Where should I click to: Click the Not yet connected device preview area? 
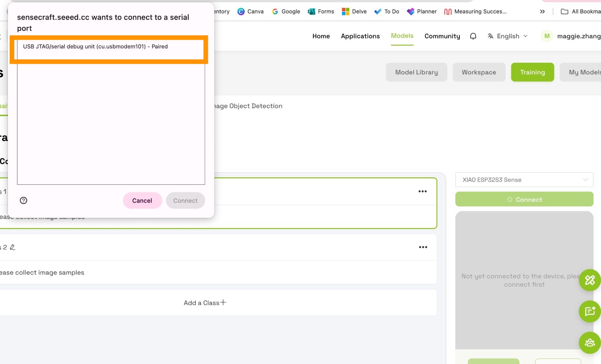tap(524, 280)
